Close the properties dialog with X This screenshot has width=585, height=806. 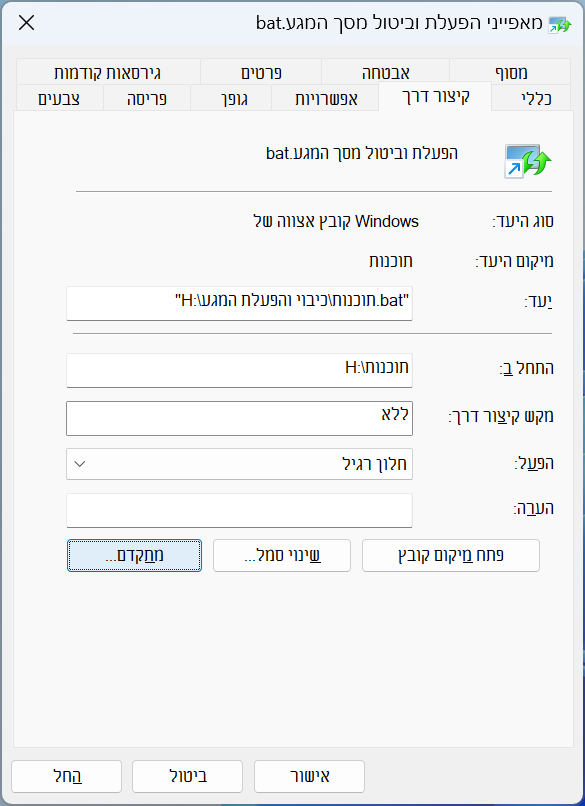click(x=26, y=23)
